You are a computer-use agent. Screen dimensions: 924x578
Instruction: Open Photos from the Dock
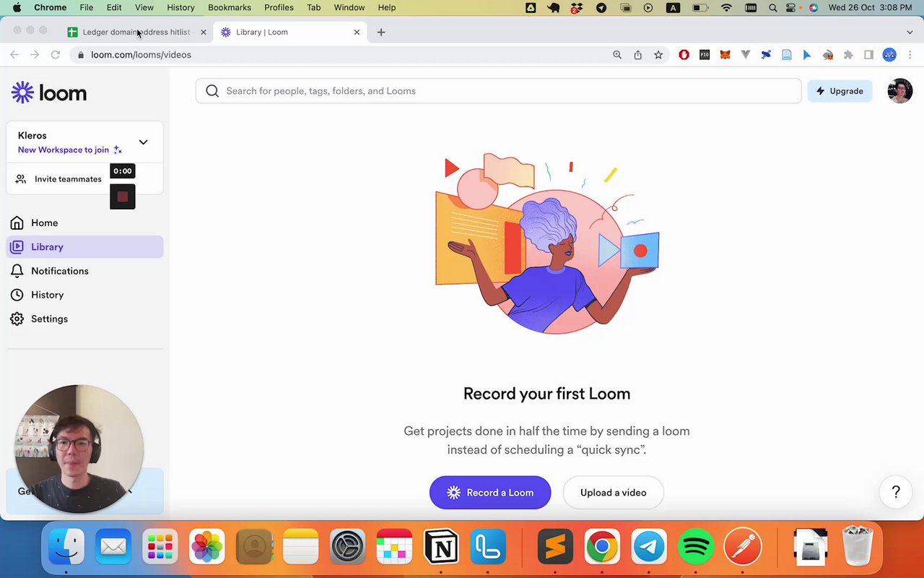click(207, 546)
